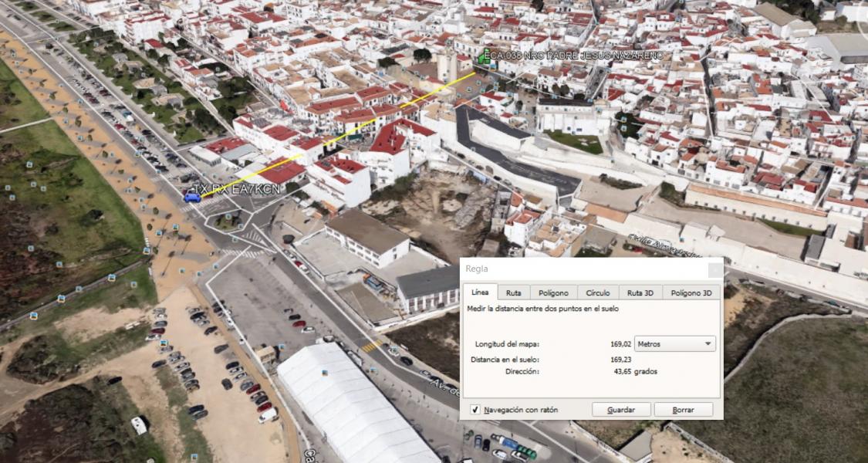Switch to the Línea tab

pos(480,292)
